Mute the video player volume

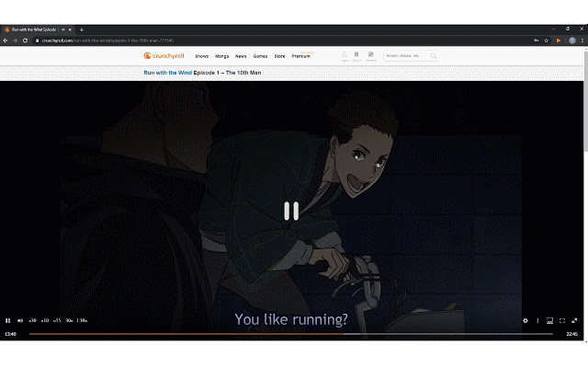20,321
